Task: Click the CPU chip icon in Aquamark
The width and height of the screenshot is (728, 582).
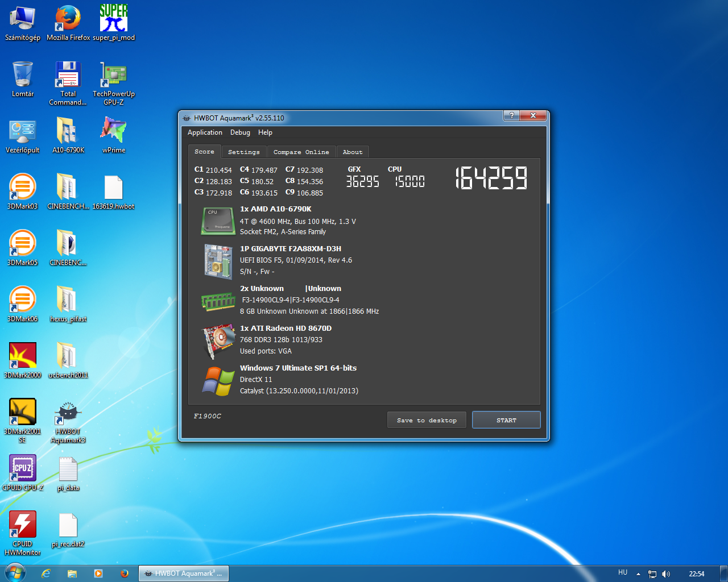Action: click(218, 221)
